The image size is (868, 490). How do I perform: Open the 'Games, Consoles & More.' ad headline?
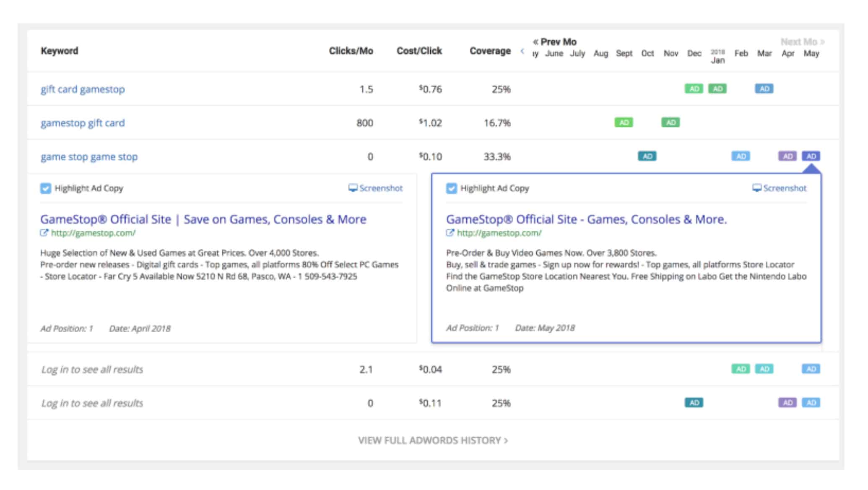point(587,219)
